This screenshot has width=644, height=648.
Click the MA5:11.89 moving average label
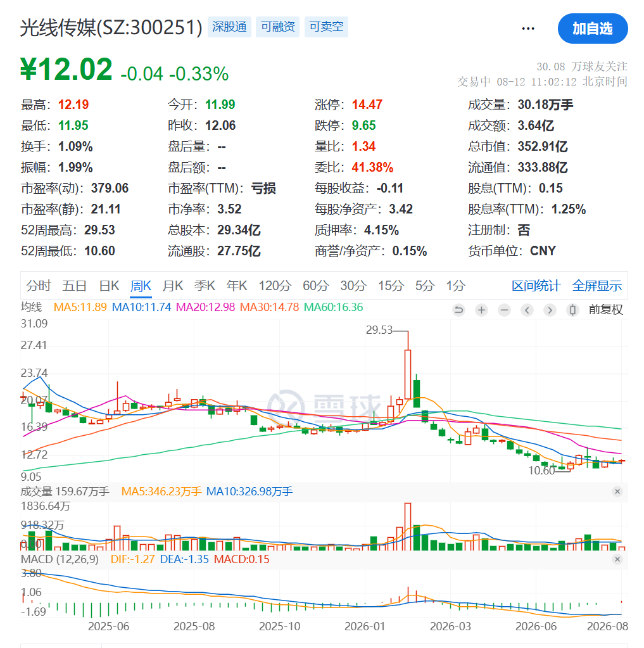coord(80,307)
